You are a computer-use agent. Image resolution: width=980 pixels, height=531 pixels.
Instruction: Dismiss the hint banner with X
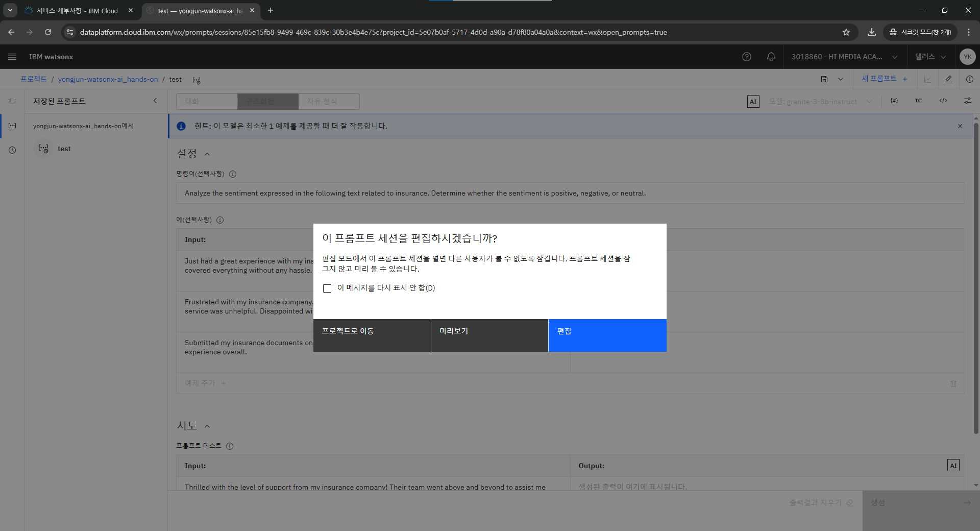960,126
